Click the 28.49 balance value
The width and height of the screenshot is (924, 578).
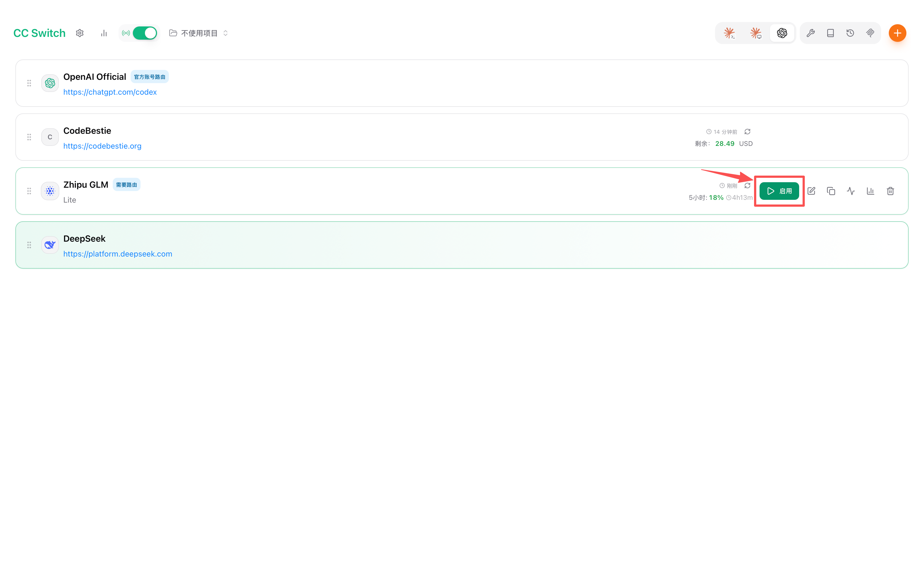coord(725,144)
